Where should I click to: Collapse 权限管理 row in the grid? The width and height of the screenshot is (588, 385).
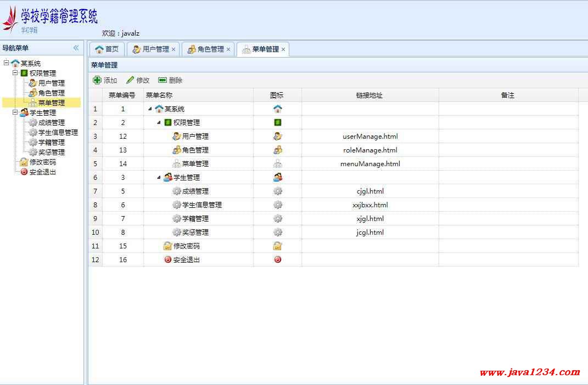pos(159,123)
